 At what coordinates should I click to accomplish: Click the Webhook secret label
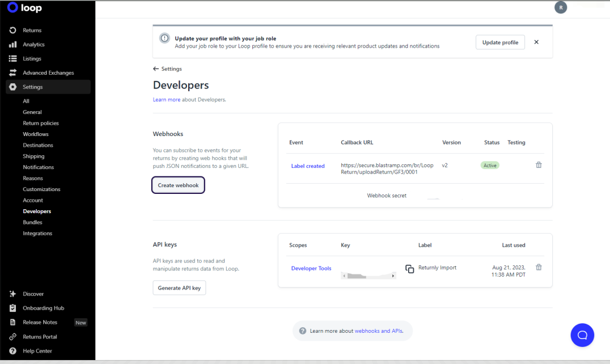(x=387, y=196)
